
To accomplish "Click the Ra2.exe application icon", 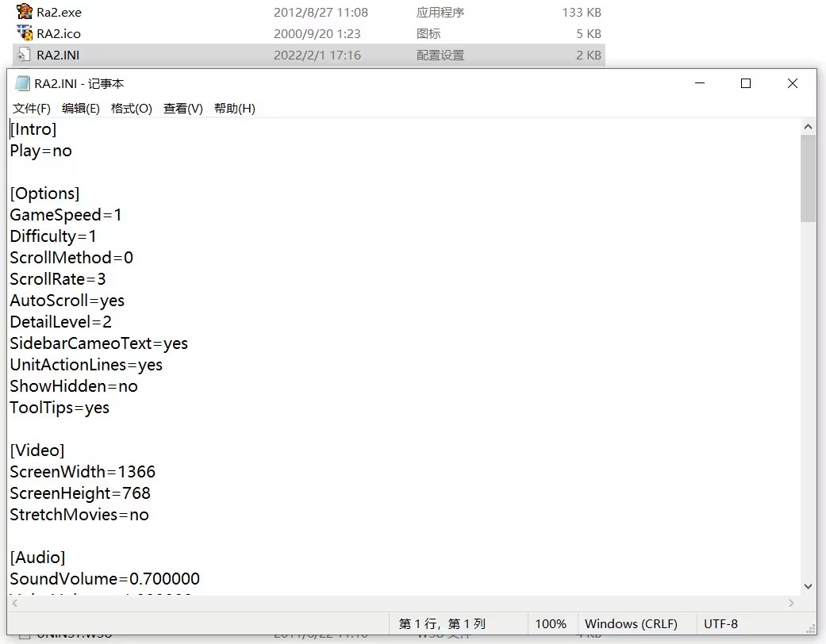I will pyautogui.click(x=25, y=11).
